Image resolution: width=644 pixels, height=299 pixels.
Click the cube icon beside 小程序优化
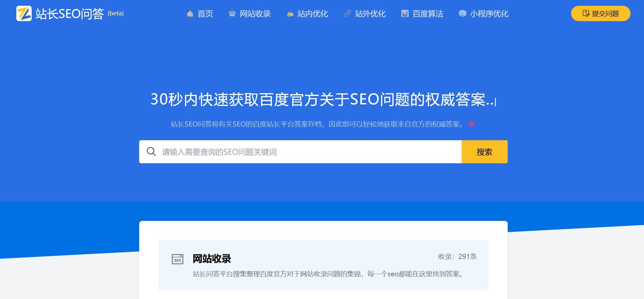point(463,13)
